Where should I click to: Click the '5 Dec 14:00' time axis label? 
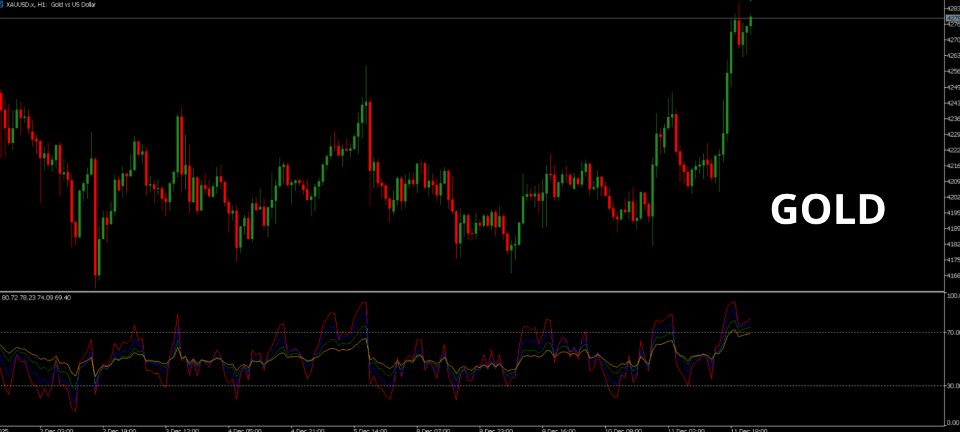[370, 430]
